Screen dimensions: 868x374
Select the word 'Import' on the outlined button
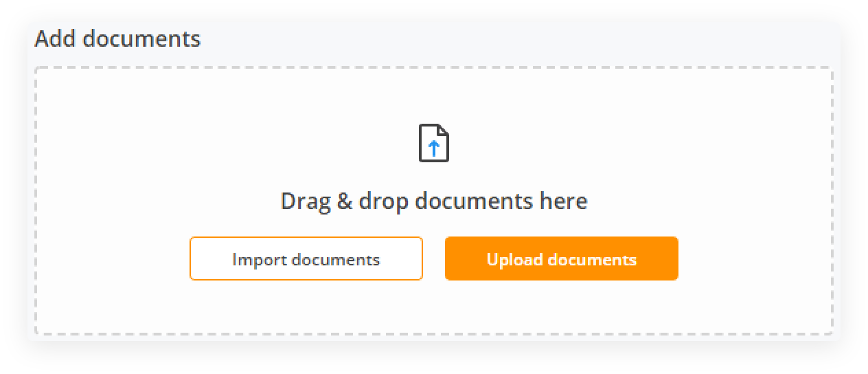[260, 260]
